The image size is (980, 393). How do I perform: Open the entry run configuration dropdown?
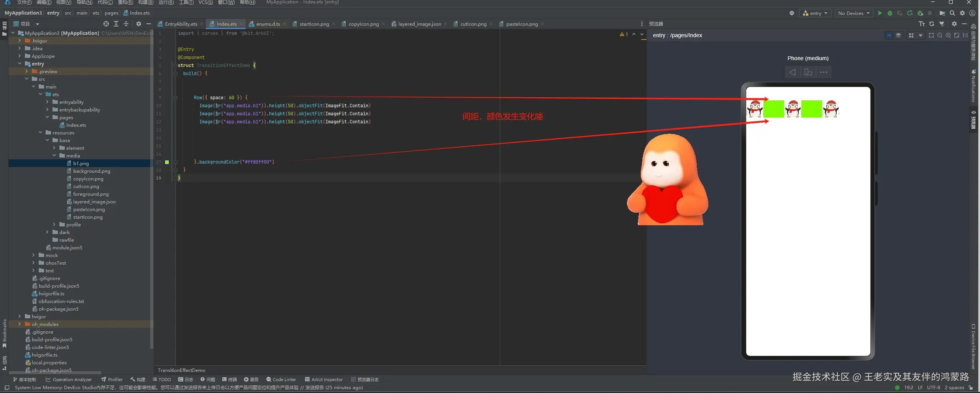coord(815,13)
